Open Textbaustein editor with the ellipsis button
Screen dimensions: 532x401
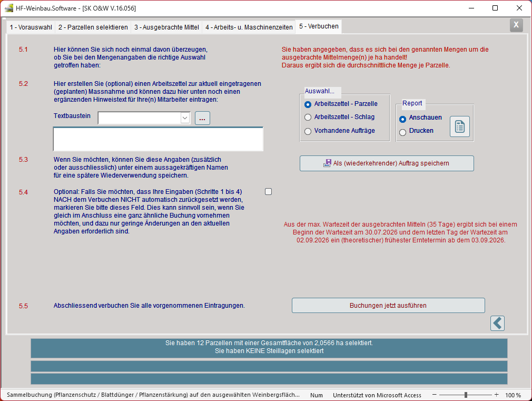pos(202,118)
